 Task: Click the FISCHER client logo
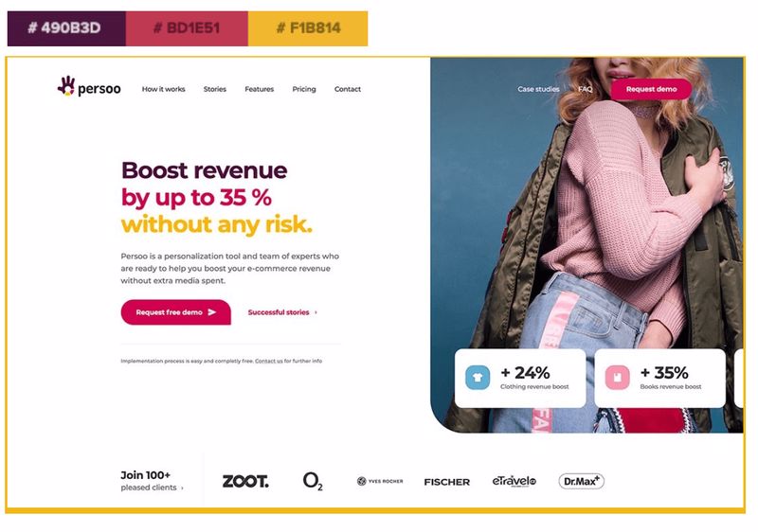pos(446,482)
